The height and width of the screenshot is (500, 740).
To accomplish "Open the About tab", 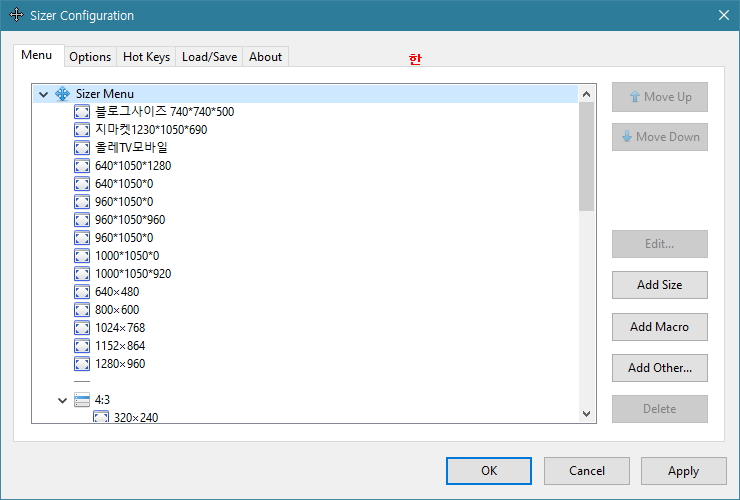I will (265, 57).
